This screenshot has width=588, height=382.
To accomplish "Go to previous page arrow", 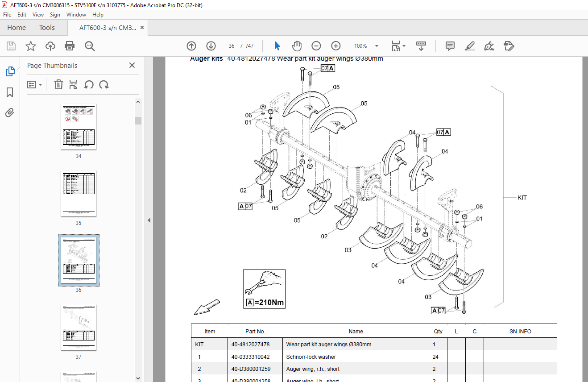I will pyautogui.click(x=191, y=46).
